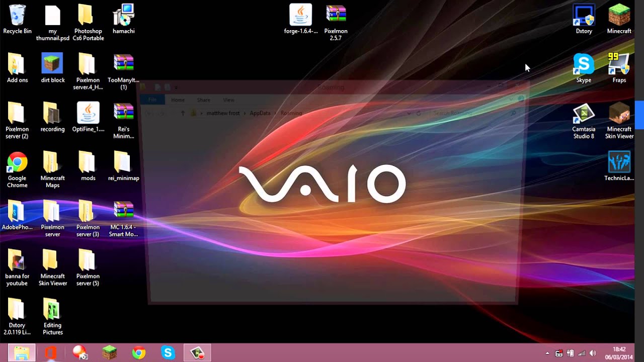Click the battery power tray icon
The image size is (644, 362).
tap(571, 353)
